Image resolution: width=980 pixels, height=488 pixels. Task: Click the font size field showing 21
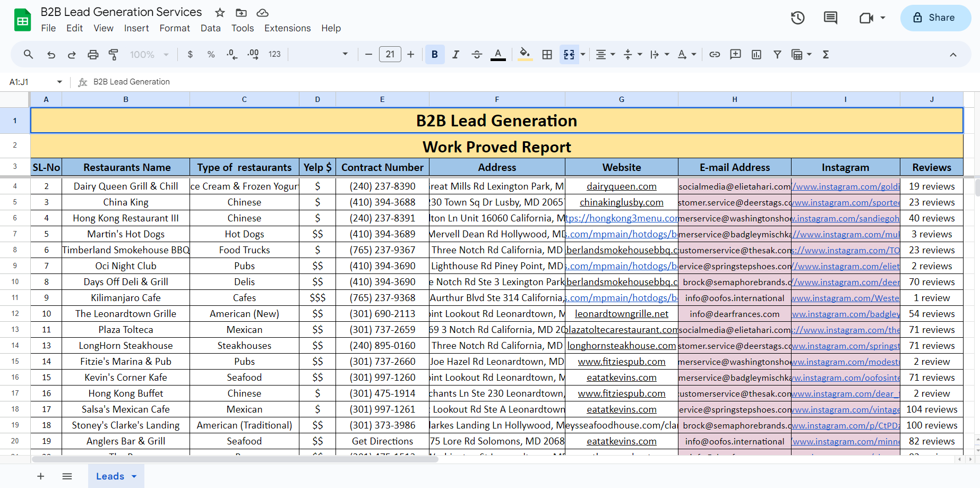click(390, 54)
